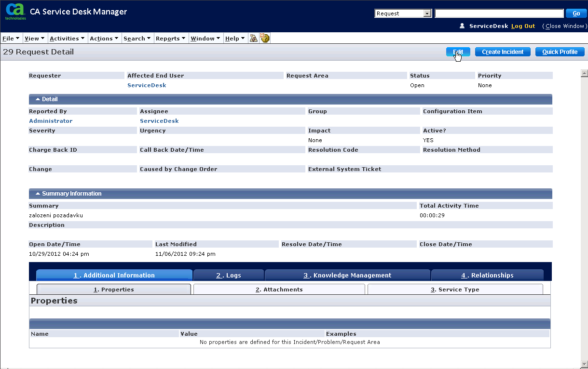Click the user silhouette icon beside ServiceDesk
Viewport: 588px width, 369px height.
[x=462, y=26]
